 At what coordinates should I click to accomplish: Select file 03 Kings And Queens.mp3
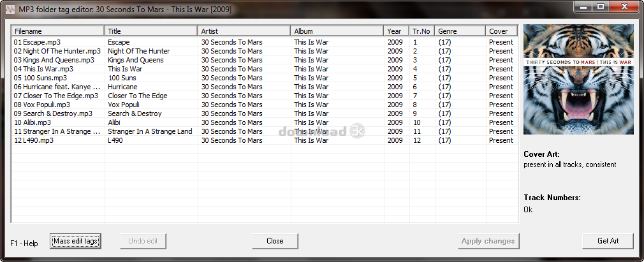(x=54, y=60)
